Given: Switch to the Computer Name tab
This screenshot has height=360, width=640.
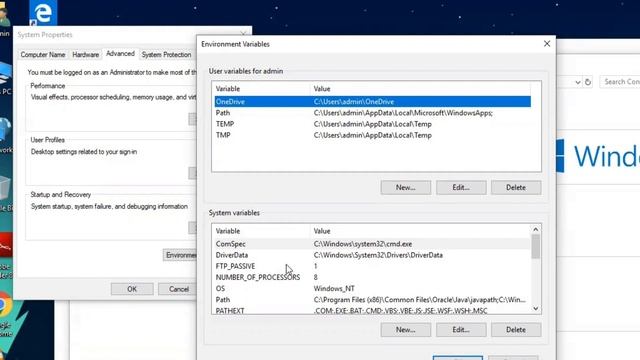Looking at the screenshot, I should pyautogui.click(x=43, y=55).
